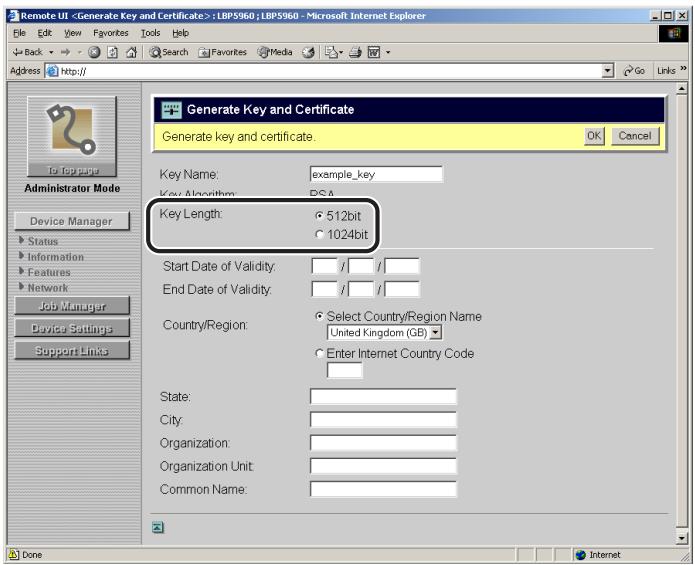Image resolution: width=695 pixels, height=565 pixels.
Task: Click the return-to-top icon at page bottom
Action: click(158, 527)
